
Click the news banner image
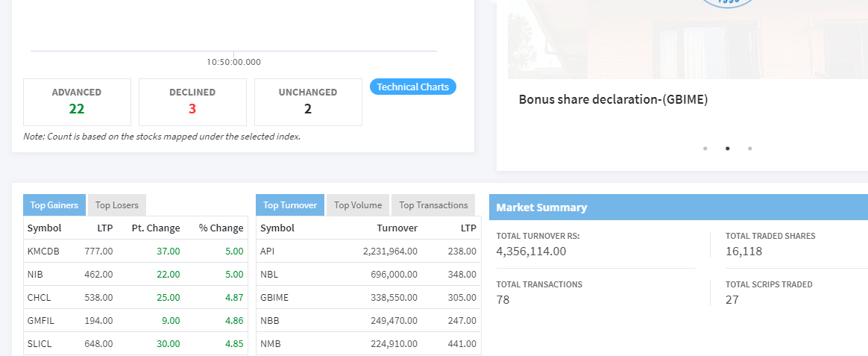pos(688,39)
